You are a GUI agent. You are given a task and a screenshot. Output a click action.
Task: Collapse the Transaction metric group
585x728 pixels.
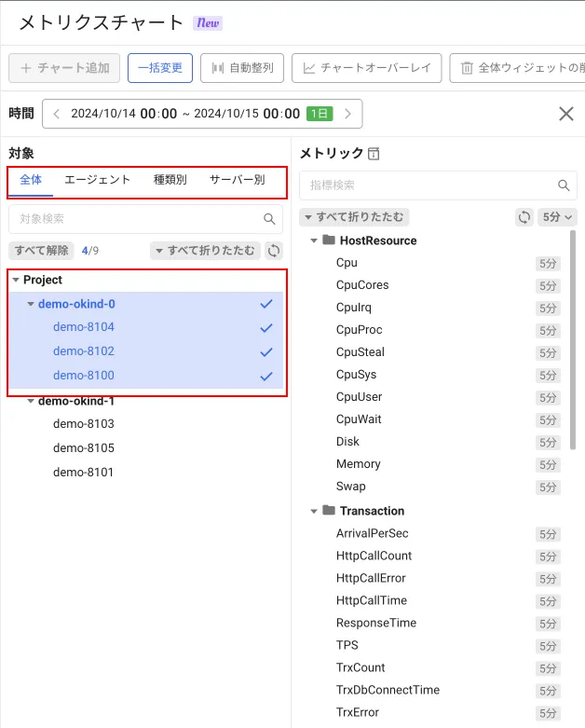(314, 511)
